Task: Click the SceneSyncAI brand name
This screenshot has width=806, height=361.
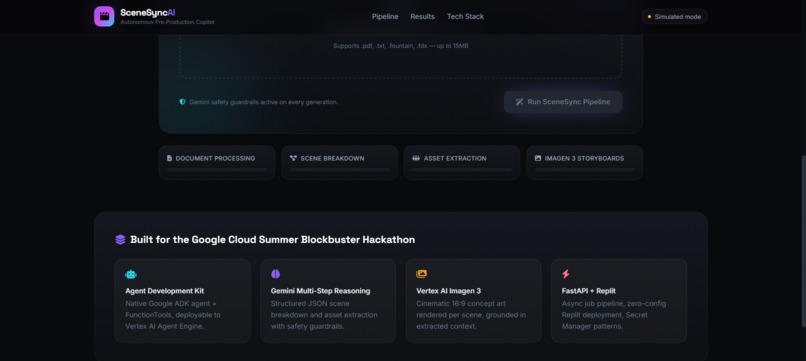Action: pyautogui.click(x=148, y=13)
